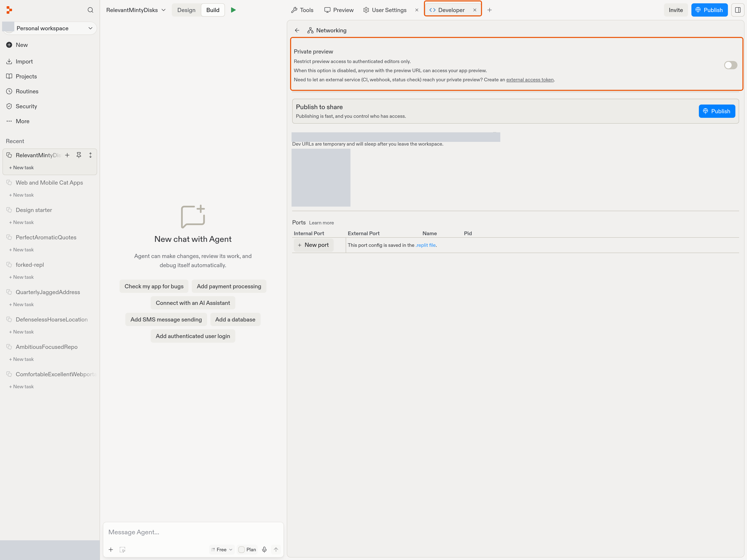Click Publish in Publish to share card
The width and height of the screenshot is (747, 560).
click(x=717, y=111)
